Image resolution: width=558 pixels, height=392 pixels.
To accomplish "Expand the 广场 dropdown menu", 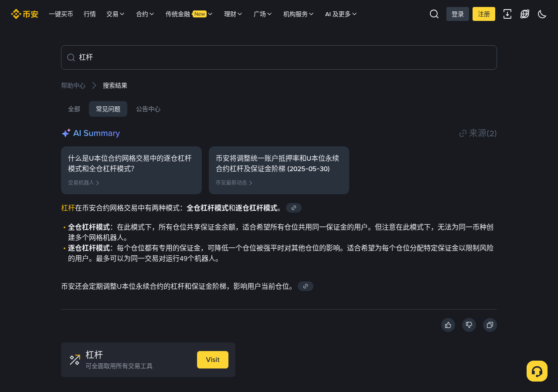I will pyautogui.click(x=263, y=14).
